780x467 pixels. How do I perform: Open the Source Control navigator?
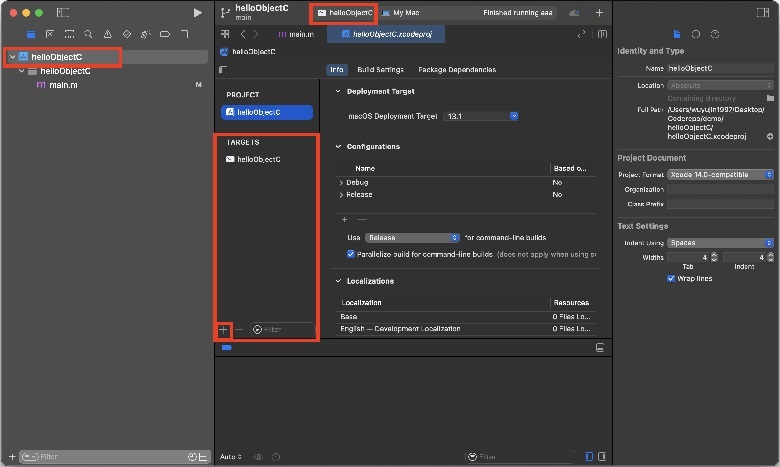pos(50,34)
